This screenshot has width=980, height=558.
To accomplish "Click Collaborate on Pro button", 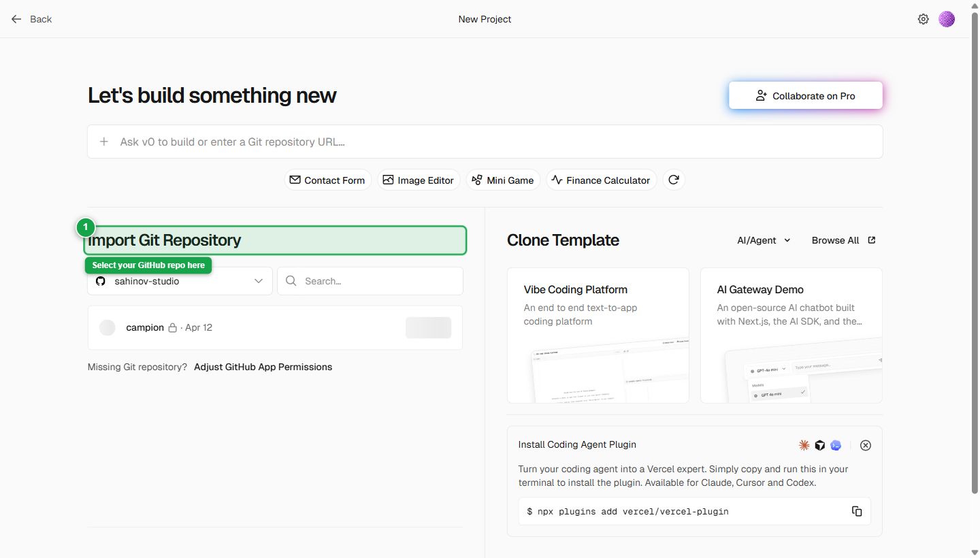I will (806, 96).
